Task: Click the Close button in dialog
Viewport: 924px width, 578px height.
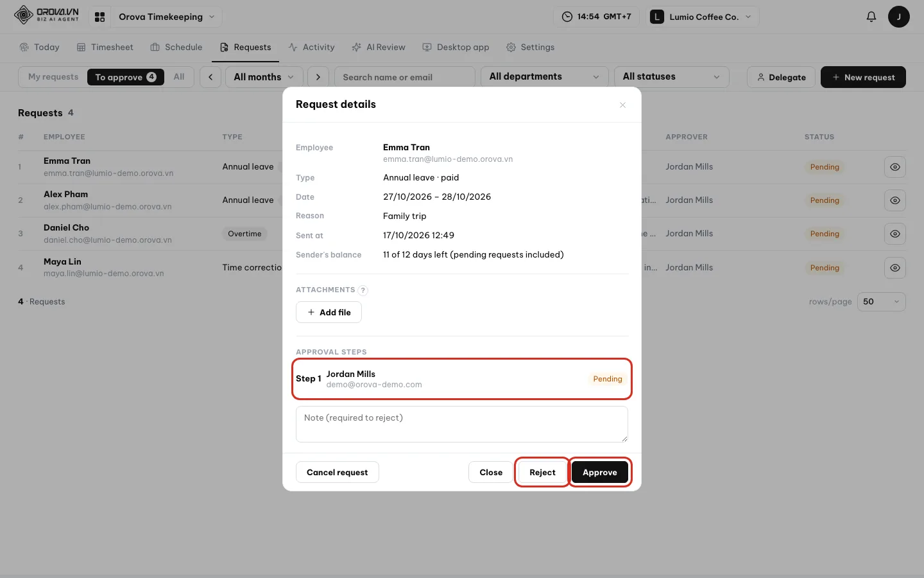Action: point(491,473)
